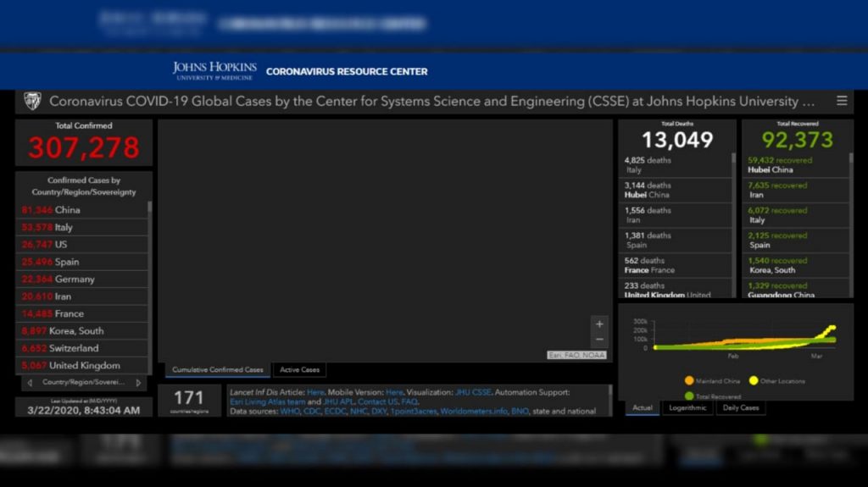Open the Esri Living Atlas team link
868x487 pixels.
267,401
